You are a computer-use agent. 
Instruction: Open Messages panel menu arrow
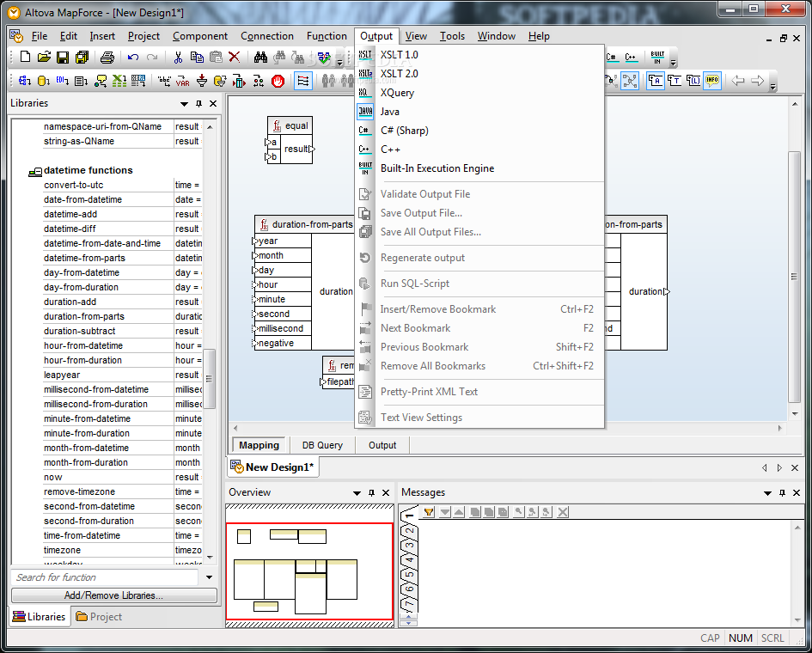pos(767,493)
